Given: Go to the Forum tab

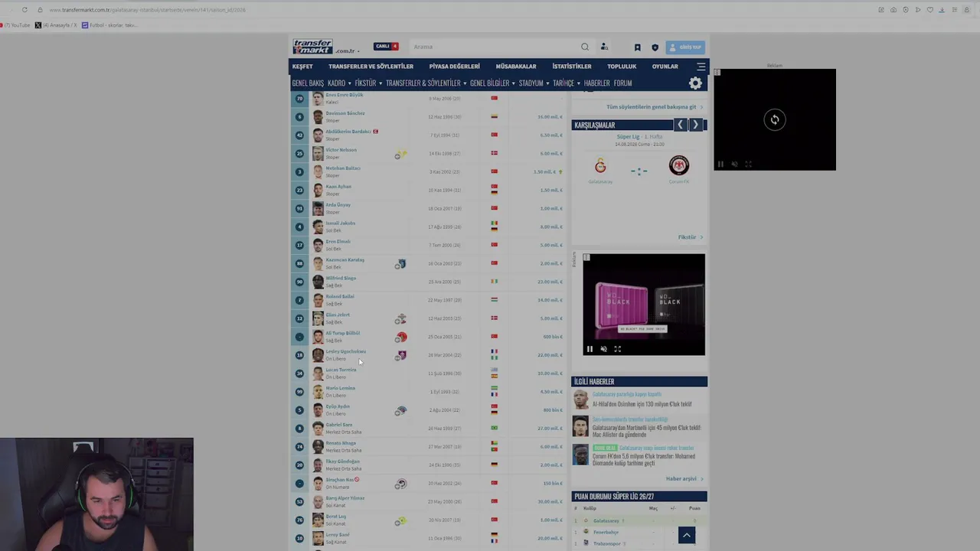Looking at the screenshot, I should point(622,83).
